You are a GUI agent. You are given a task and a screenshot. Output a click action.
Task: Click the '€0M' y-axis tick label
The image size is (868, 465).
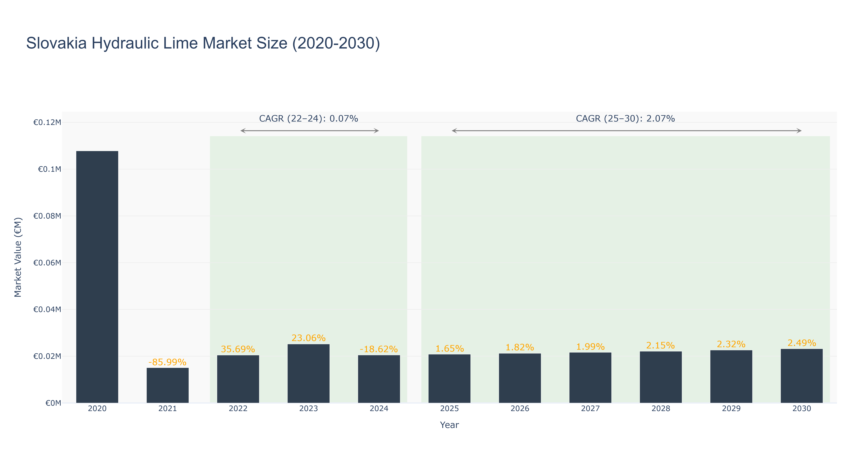53,403
